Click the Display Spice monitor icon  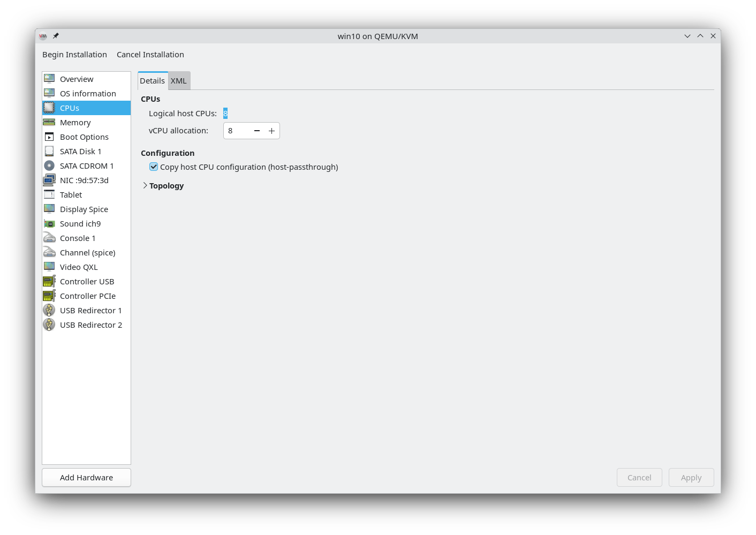(x=49, y=209)
